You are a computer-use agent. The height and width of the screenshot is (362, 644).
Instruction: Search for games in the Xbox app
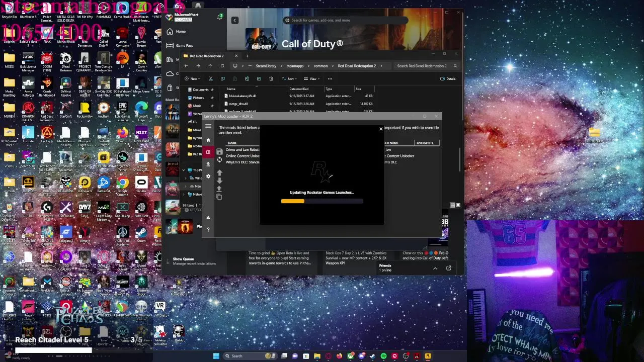point(345,20)
